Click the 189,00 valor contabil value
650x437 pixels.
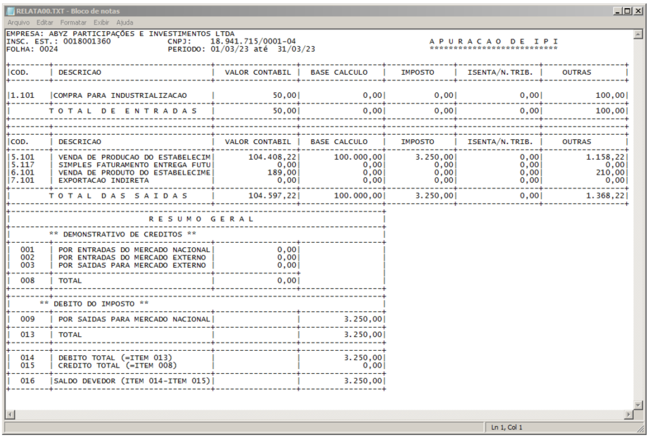[282, 172]
